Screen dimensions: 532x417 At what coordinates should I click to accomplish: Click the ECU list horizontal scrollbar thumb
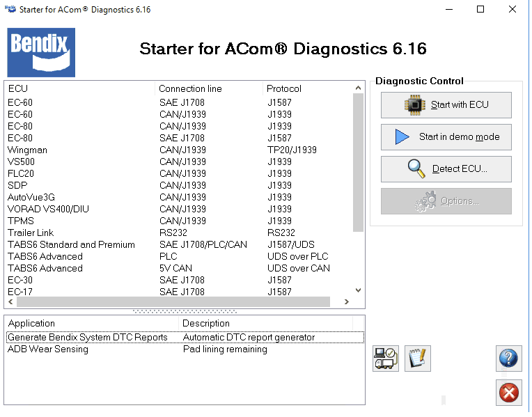173,301
